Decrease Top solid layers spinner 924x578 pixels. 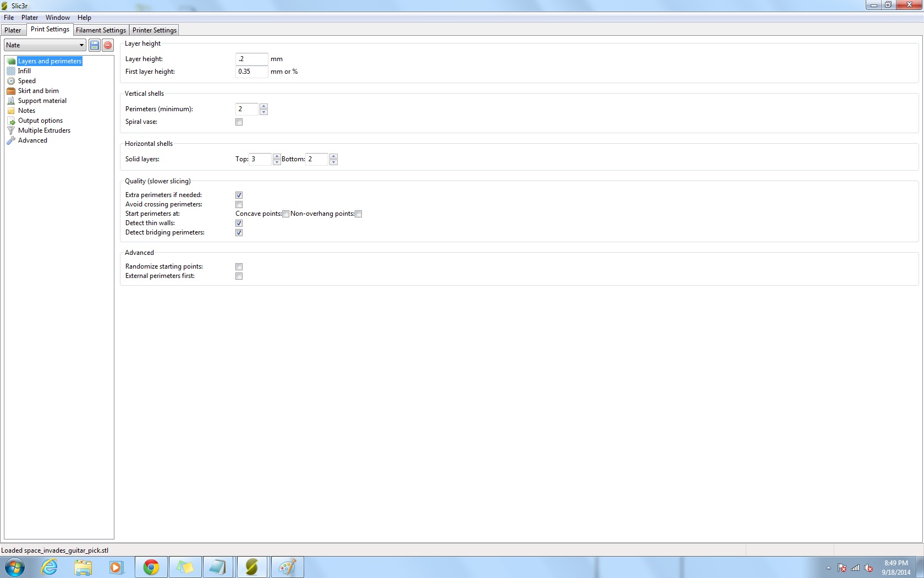(x=277, y=162)
